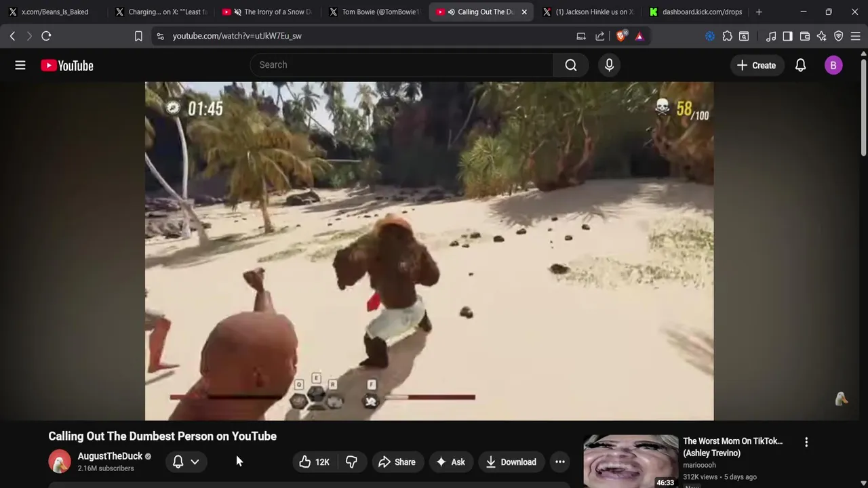Go to the YouTube home logo

[66, 66]
